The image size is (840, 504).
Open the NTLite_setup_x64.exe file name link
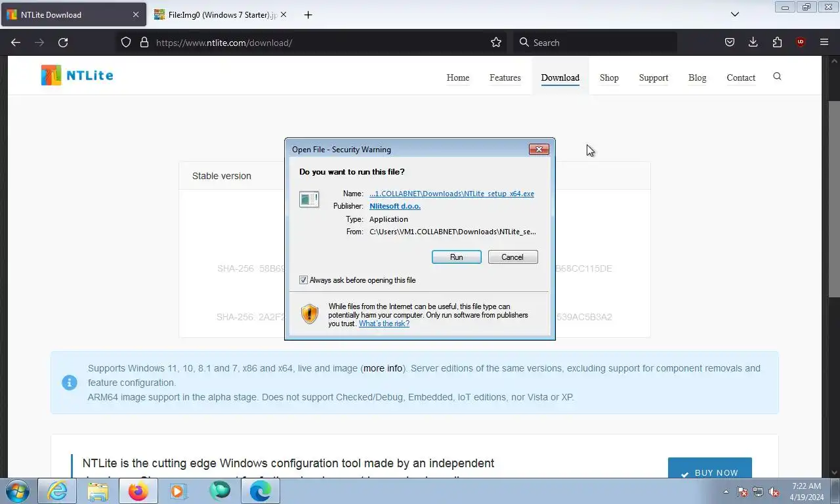[x=451, y=194]
